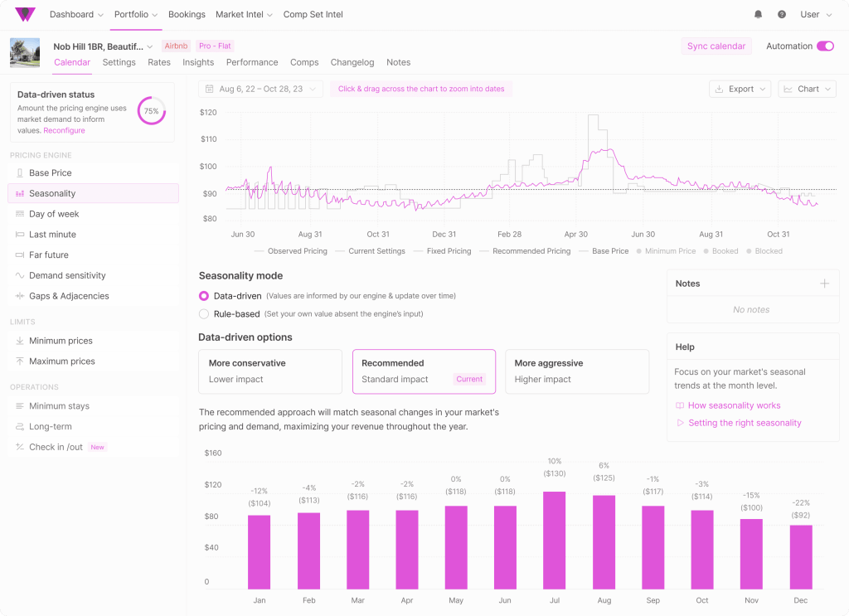
Task: Click the notifications bell icon
Action: [758, 15]
